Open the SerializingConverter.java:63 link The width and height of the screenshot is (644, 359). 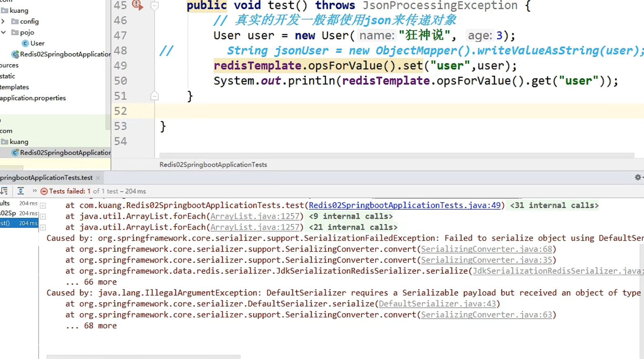click(487, 315)
